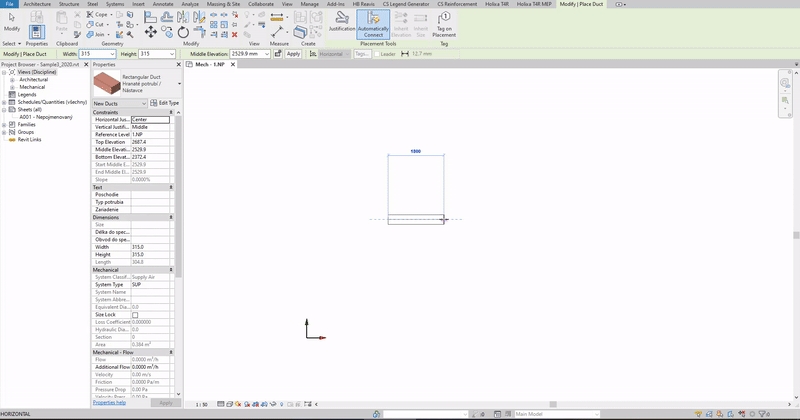Switch to the Annotate ribbon tab
This screenshot has height=420, width=800.
162,4
